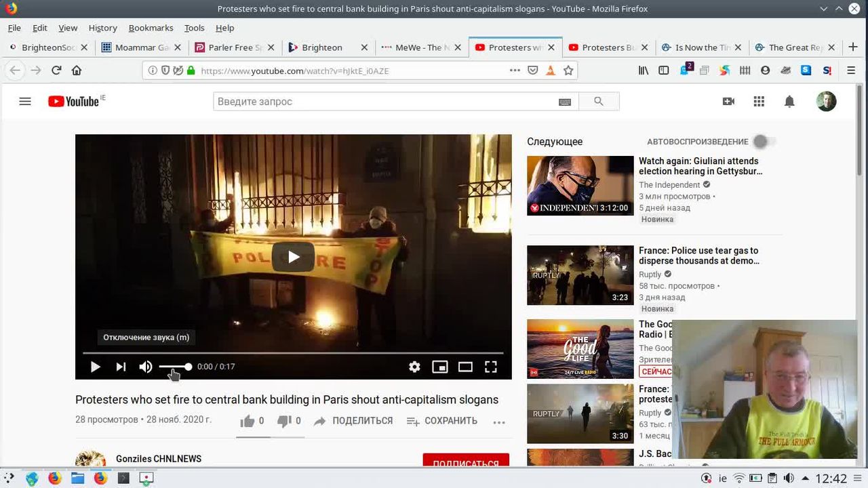Open the YouTube apps grid
This screenshot has height=488, width=868.
pos(759,102)
